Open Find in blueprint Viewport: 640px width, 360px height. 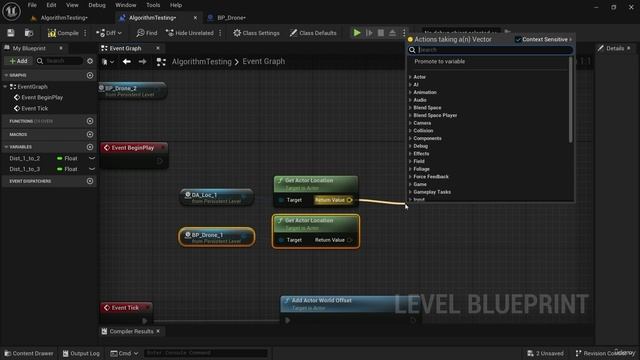147,33
